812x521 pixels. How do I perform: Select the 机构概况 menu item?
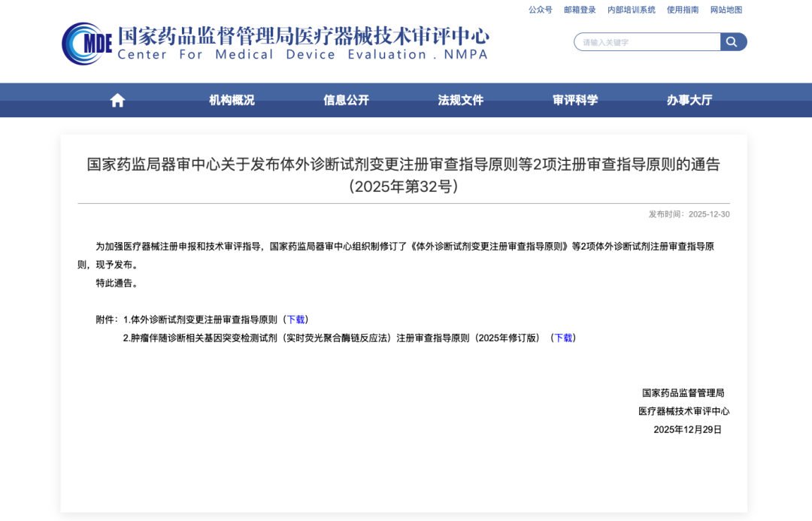point(231,99)
